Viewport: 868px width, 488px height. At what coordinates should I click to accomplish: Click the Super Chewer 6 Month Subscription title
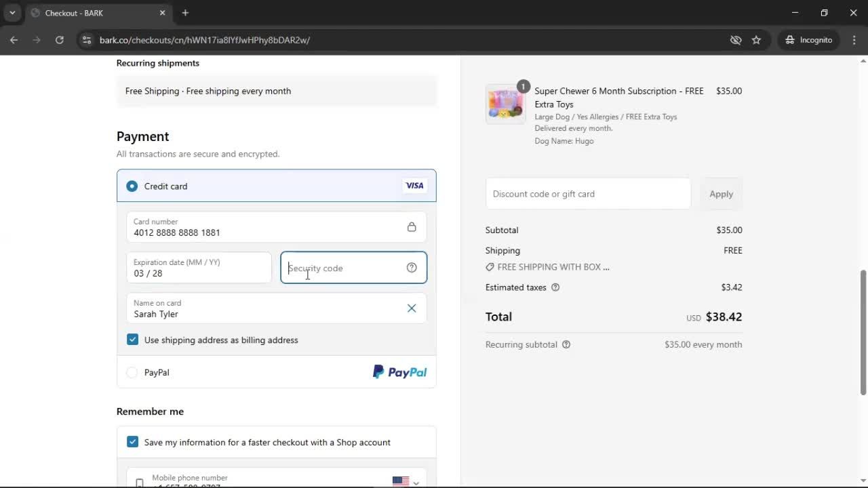click(x=619, y=98)
